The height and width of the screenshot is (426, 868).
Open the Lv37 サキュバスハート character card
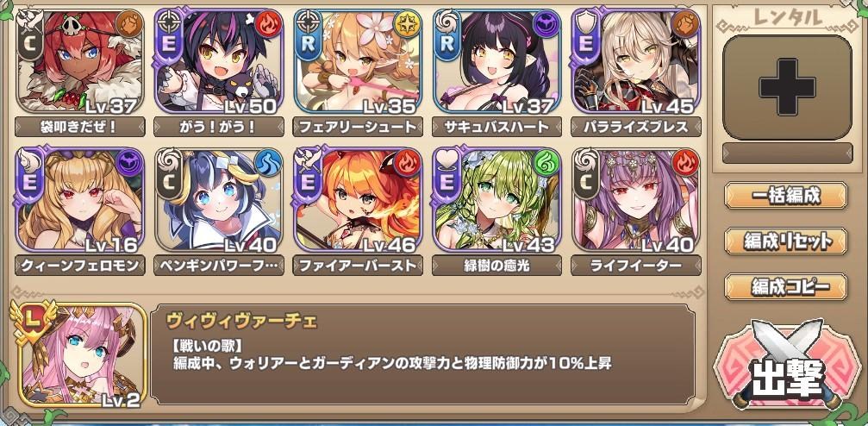point(496,61)
